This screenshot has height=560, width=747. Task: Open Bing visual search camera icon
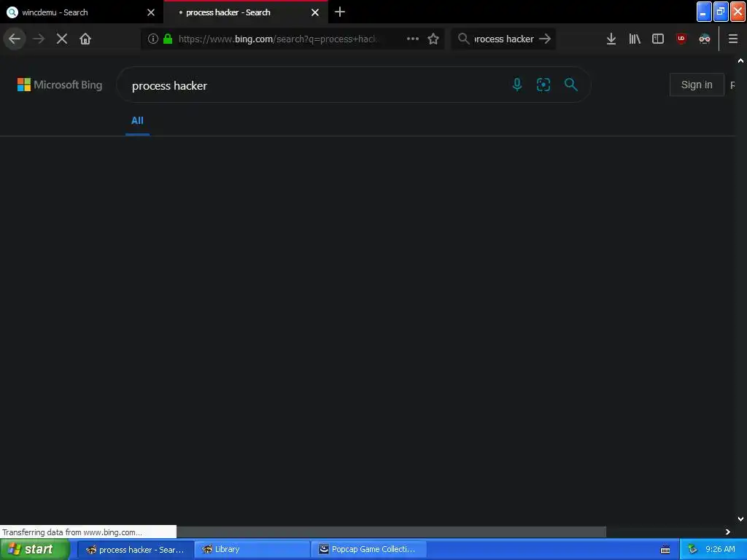click(543, 85)
